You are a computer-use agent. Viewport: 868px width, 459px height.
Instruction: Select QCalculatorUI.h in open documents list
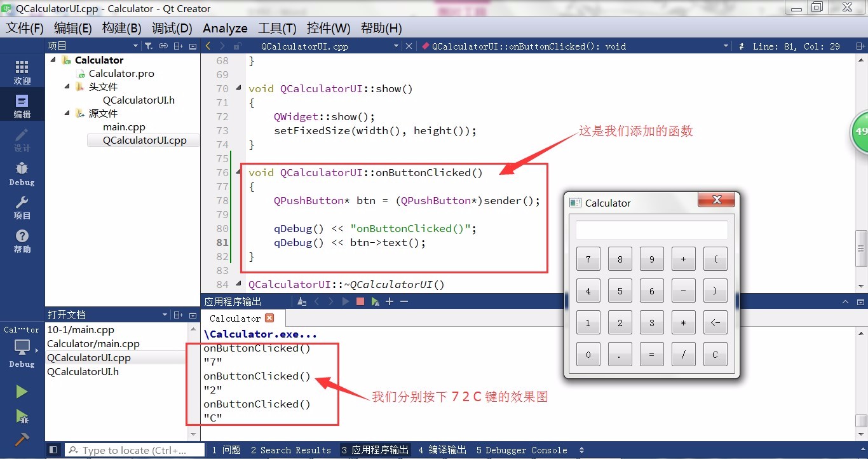coord(83,371)
